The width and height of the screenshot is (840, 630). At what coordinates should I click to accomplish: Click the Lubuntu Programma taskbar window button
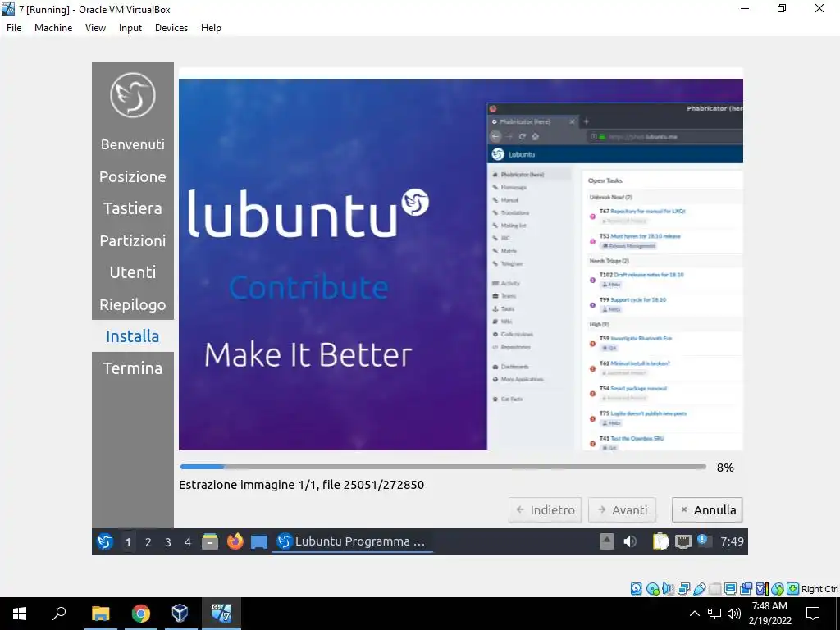coord(353,541)
